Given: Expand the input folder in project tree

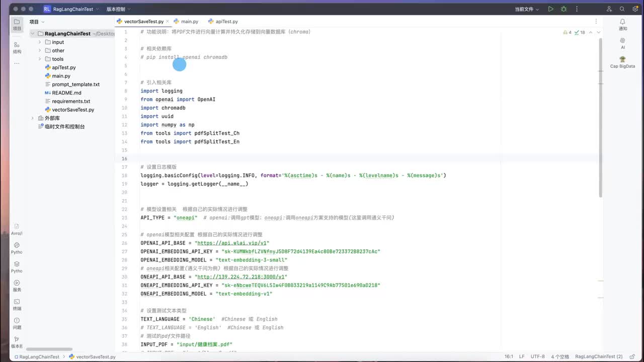Looking at the screenshot, I should click(40, 42).
